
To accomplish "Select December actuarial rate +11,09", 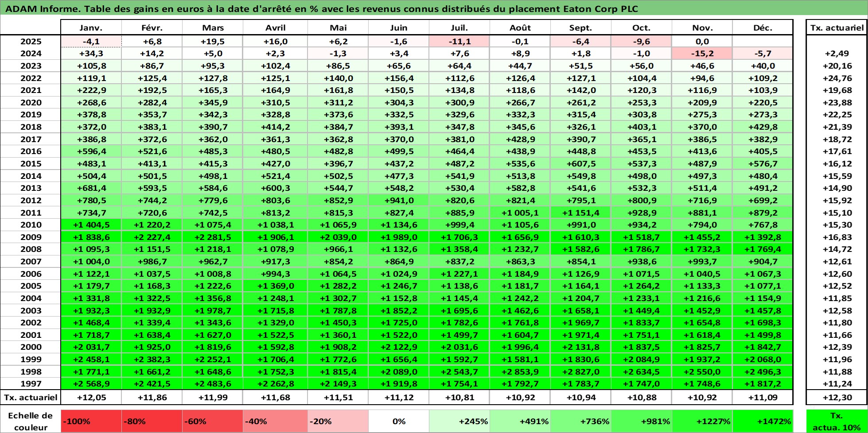I will (x=763, y=398).
